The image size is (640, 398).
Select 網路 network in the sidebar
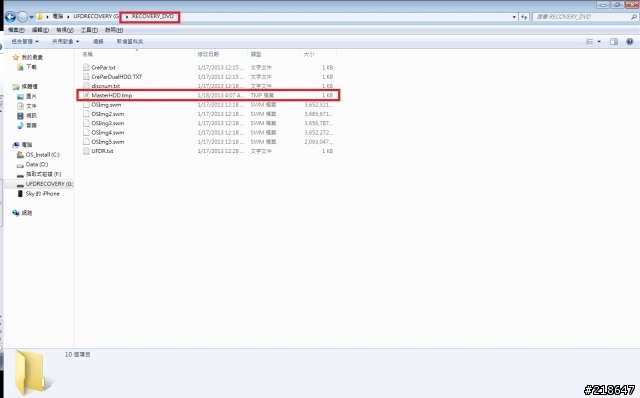point(27,213)
